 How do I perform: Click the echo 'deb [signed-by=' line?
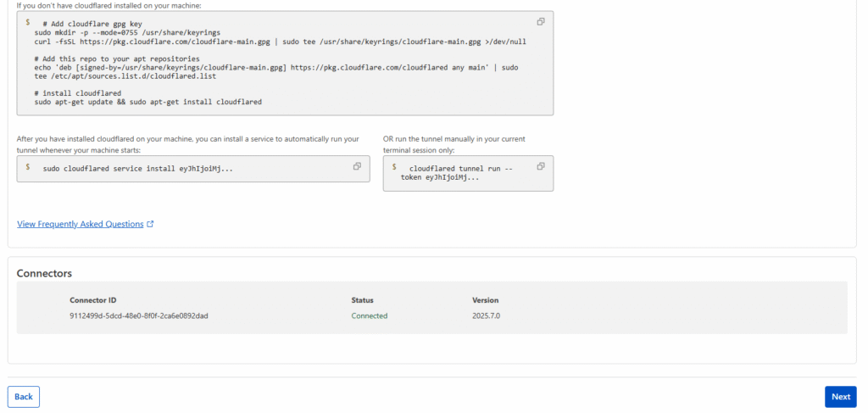(276, 68)
